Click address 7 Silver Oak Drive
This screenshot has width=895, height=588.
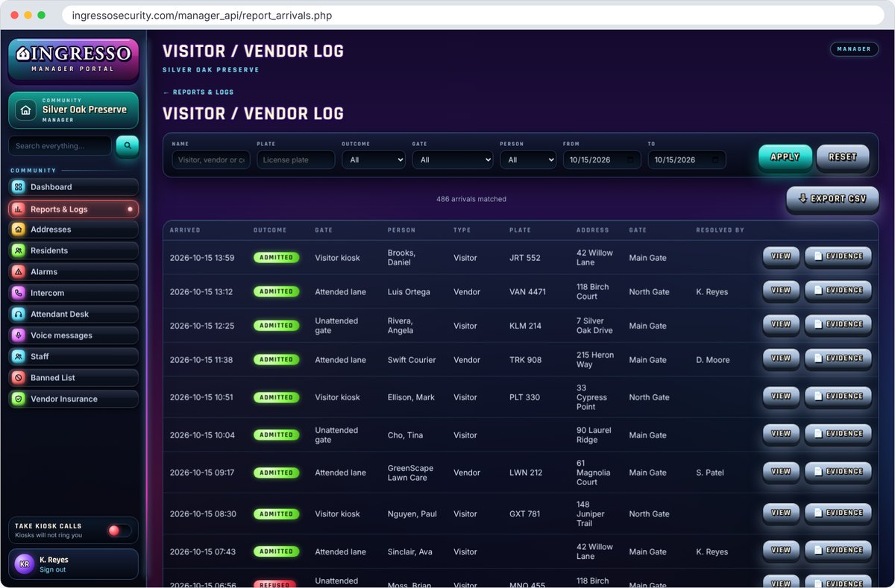tap(594, 326)
